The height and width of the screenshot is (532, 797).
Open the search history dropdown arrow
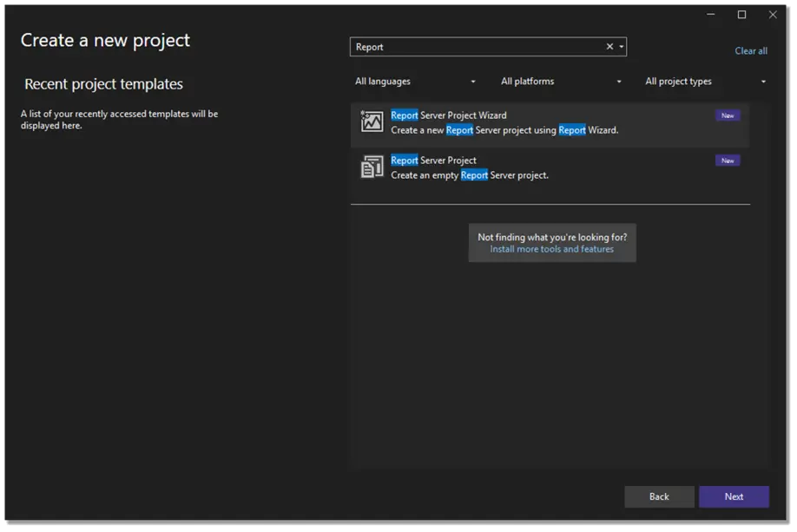(x=622, y=47)
